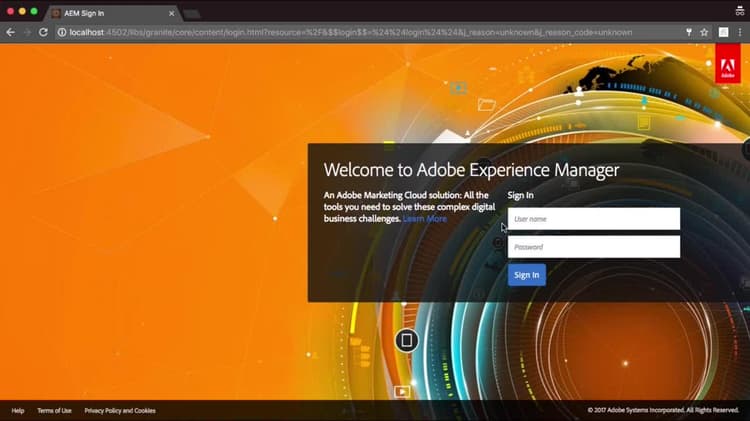
Task: Open Privacy Policy and Cookies link
Action: coord(120,410)
